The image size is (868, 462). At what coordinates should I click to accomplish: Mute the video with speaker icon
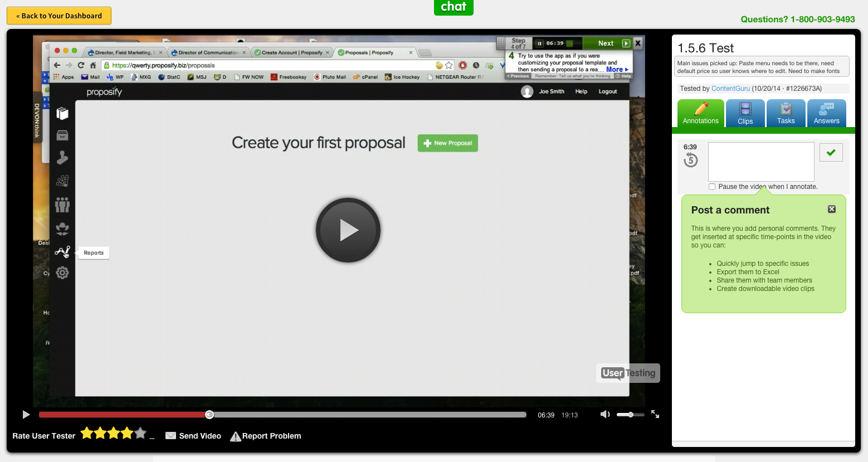pos(605,414)
